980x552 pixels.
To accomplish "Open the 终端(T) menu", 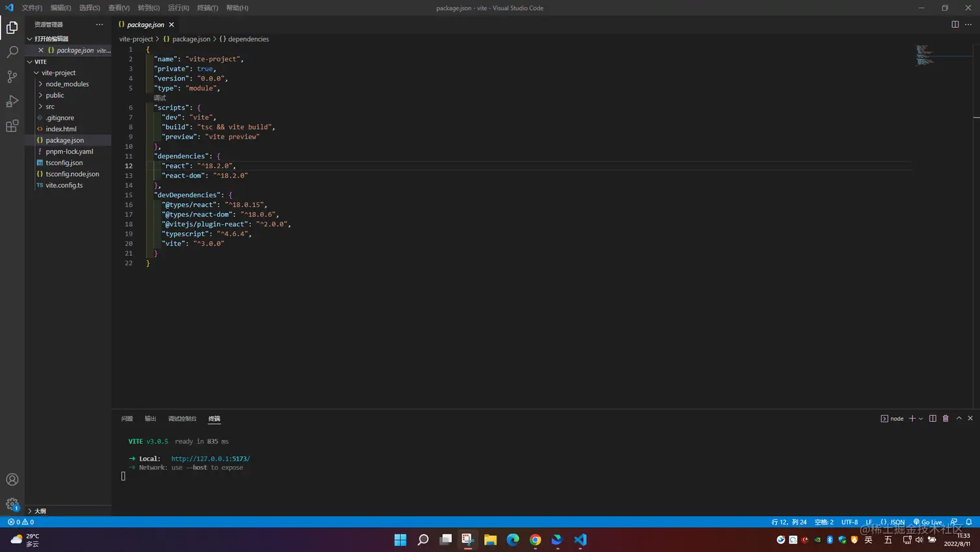I will pos(207,8).
